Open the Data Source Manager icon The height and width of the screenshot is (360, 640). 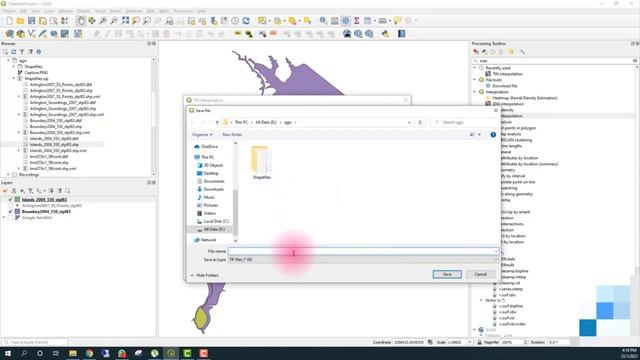click(x=9, y=34)
